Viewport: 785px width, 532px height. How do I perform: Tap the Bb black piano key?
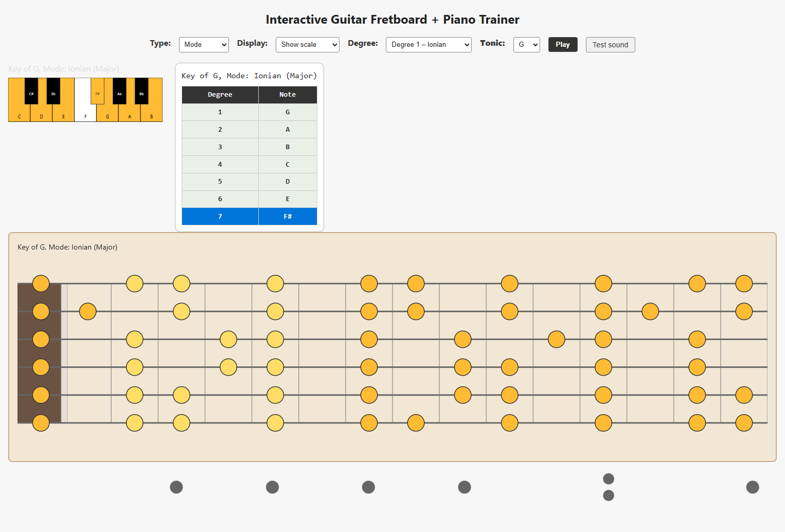141,91
